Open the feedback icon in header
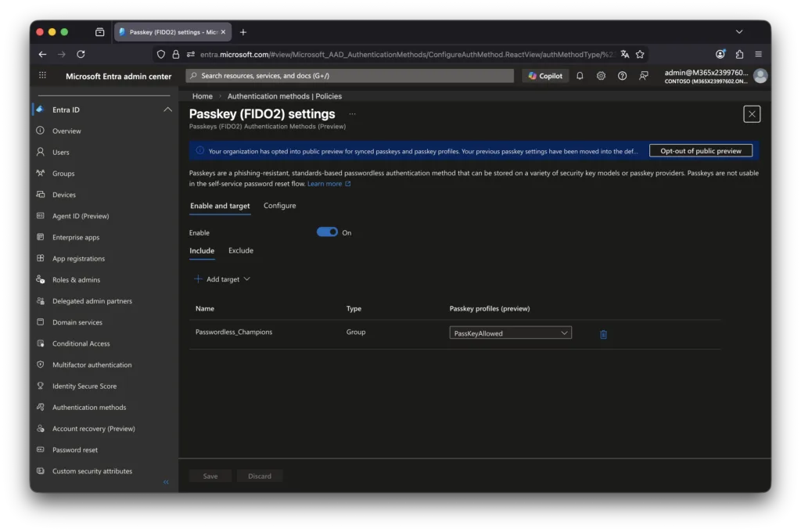This screenshot has width=801, height=532. point(644,76)
